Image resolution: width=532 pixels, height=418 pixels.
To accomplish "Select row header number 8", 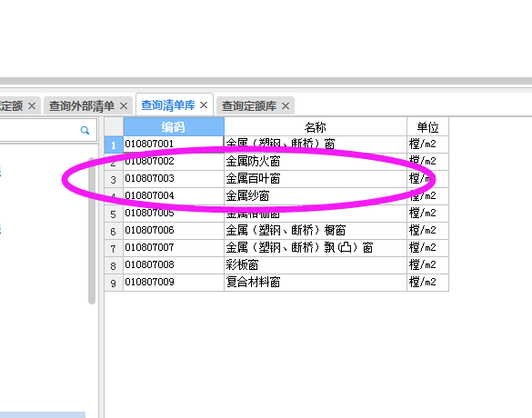I will (114, 265).
